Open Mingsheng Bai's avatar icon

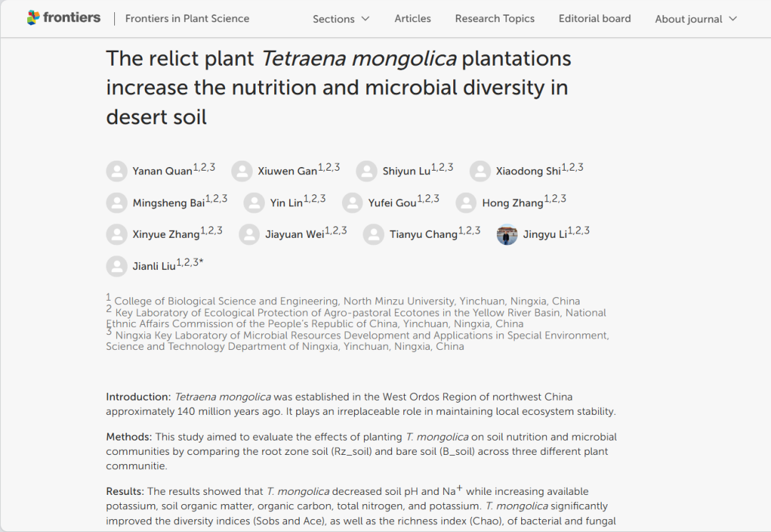pos(116,203)
